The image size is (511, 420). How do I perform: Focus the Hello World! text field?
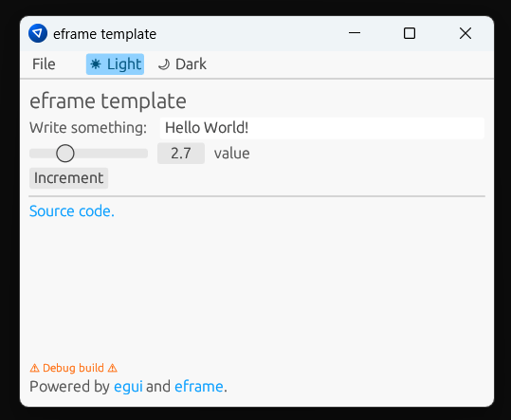(322, 128)
